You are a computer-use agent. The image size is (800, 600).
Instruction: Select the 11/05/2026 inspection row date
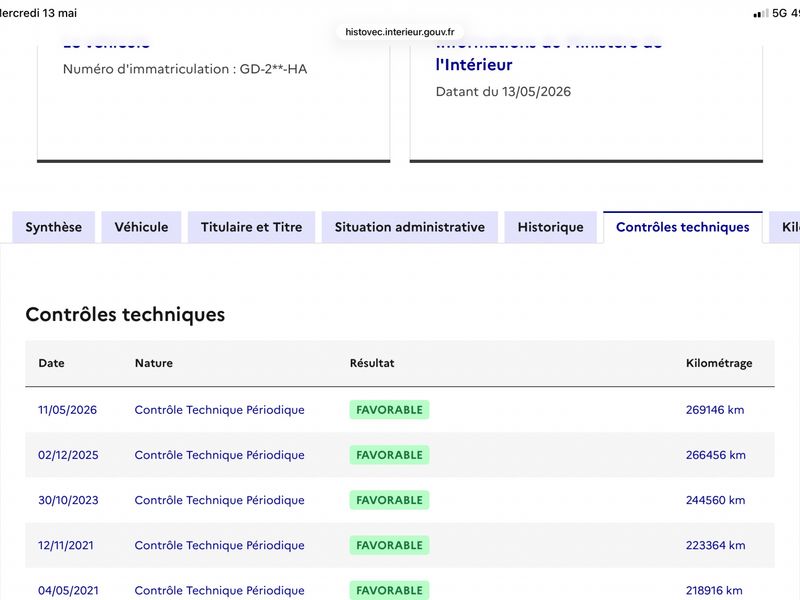click(x=67, y=410)
